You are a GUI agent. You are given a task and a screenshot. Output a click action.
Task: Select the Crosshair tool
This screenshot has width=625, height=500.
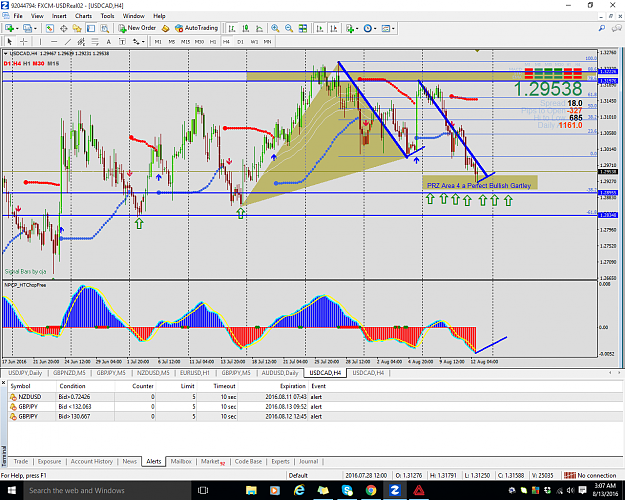24,41
